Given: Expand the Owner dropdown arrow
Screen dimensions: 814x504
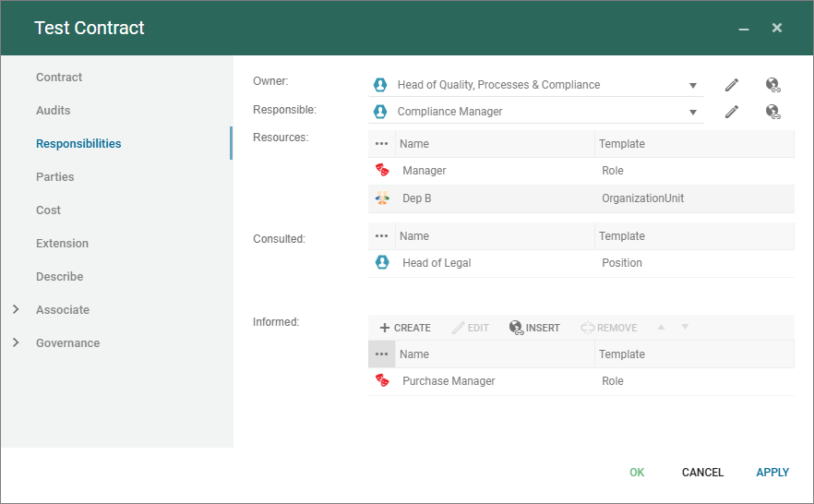Looking at the screenshot, I should [x=693, y=86].
